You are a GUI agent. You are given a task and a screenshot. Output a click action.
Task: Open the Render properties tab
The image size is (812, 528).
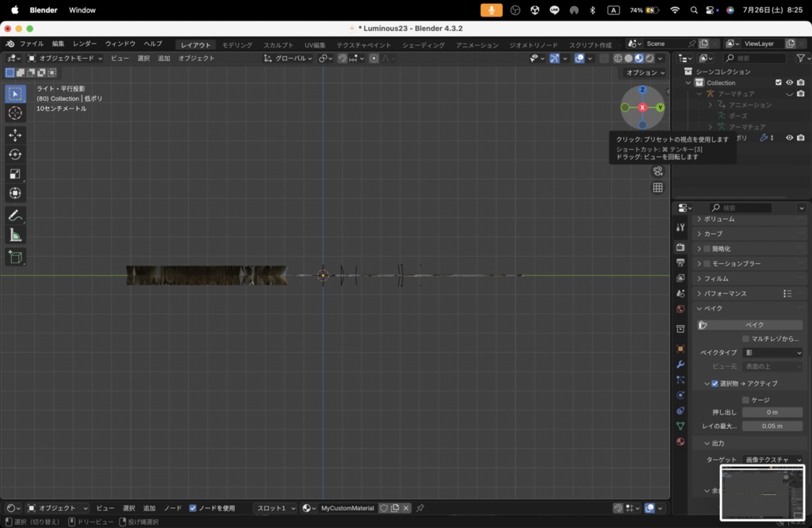click(x=680, y=247)
